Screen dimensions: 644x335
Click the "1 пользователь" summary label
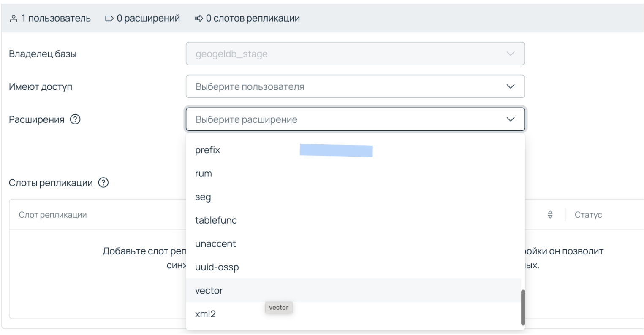(x=56, y=19)
